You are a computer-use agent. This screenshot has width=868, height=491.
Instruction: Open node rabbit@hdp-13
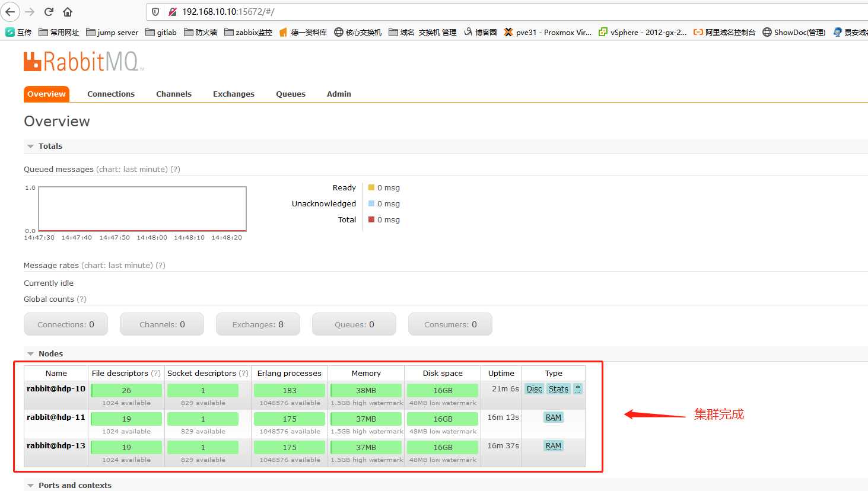(x=56, y=446)
